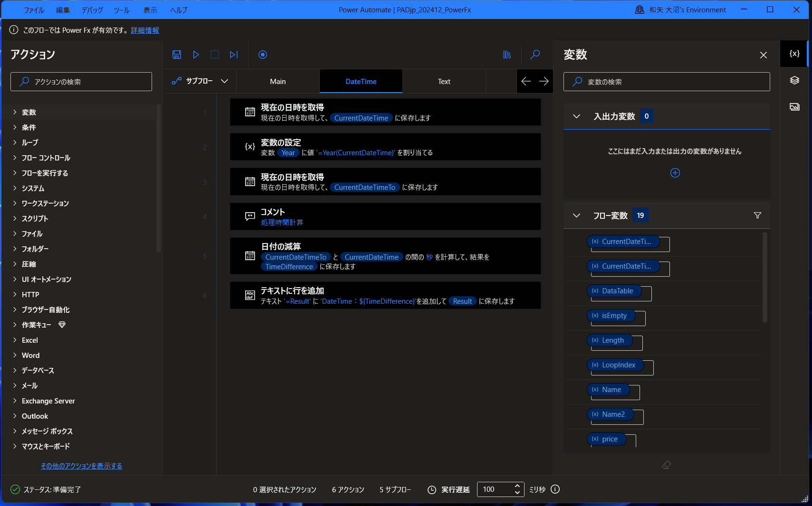Click the Name2 variable chip
812x506 pixels.
pyautogui.click(x=610, y=414)
